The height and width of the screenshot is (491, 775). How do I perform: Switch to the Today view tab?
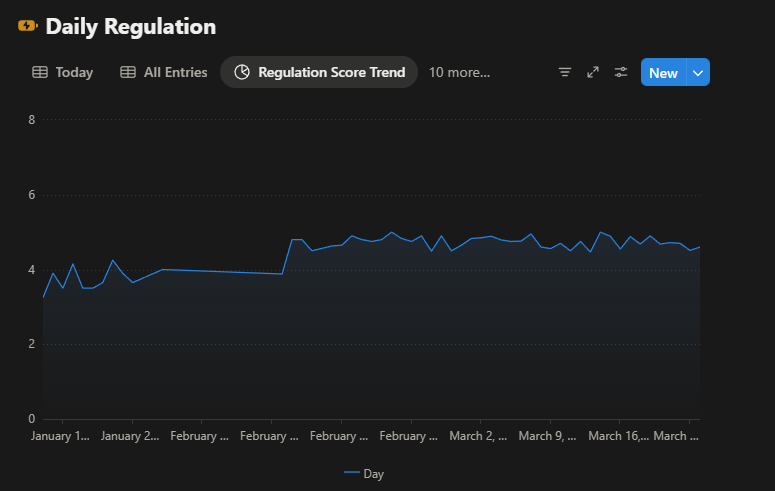62,72
